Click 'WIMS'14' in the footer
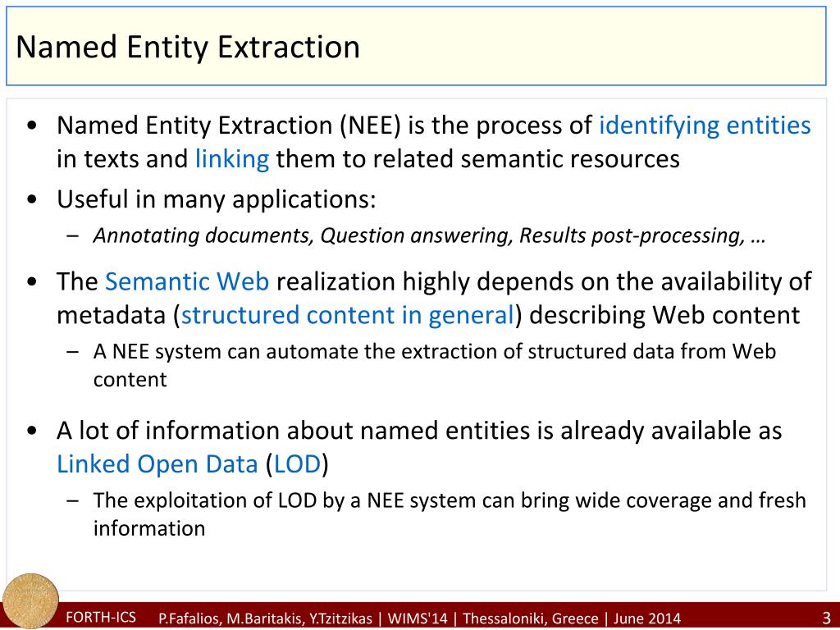 click(418, 619)
